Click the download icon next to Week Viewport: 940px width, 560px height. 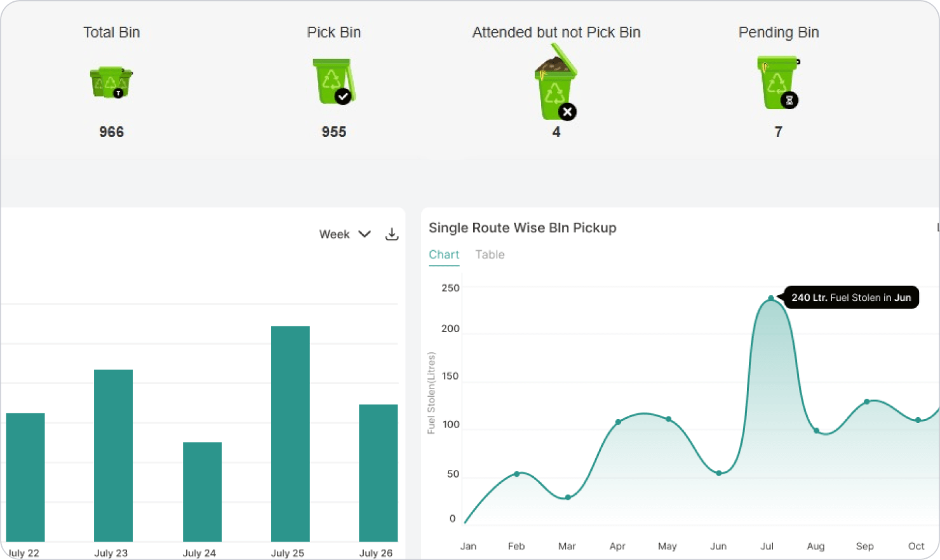pyautogui.click(x=392, y=234)
